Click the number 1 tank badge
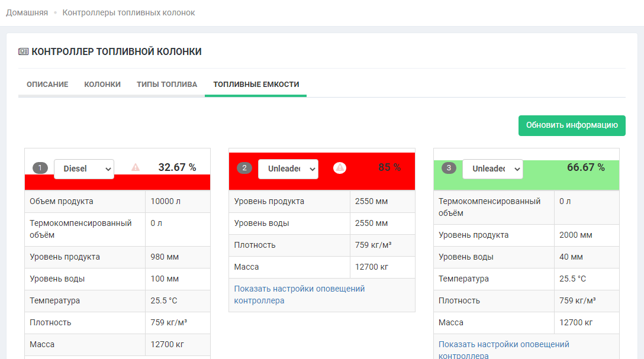This screenshot has height=359, width=644. (40, 168)
